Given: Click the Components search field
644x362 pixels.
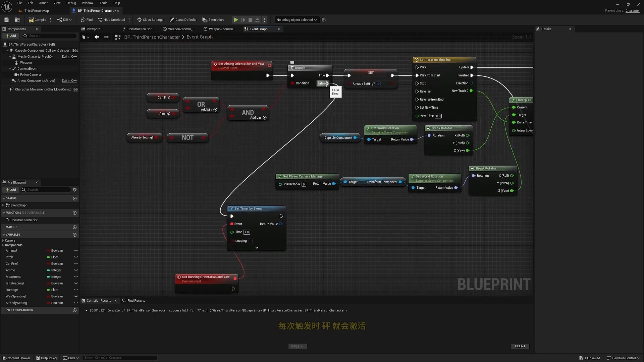Looking at the screenshot, I should click(50, 36).
